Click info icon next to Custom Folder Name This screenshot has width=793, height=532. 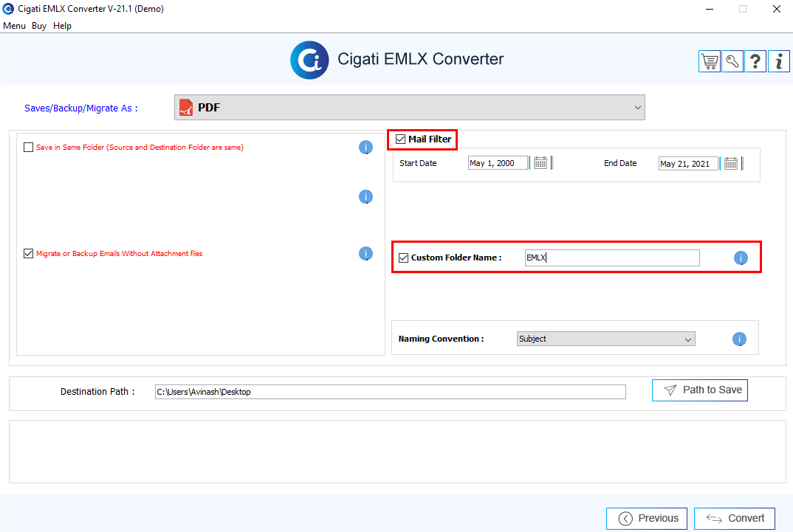pos(741,258)
